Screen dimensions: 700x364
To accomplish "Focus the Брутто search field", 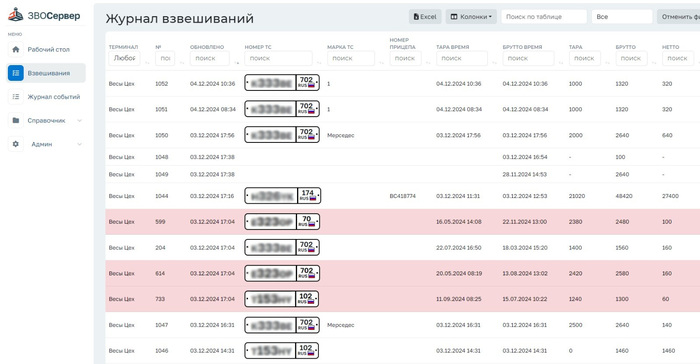I will (x=631, y=58).
